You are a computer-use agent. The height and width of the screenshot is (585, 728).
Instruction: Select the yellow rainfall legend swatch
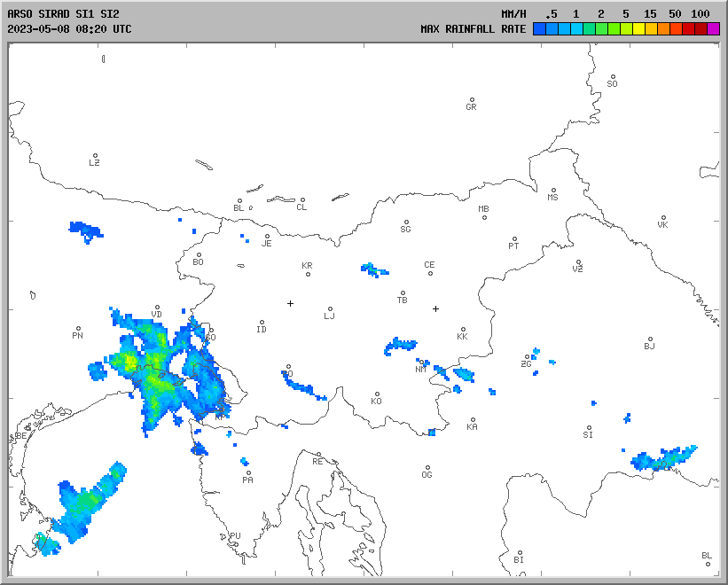tap(638, 29)
